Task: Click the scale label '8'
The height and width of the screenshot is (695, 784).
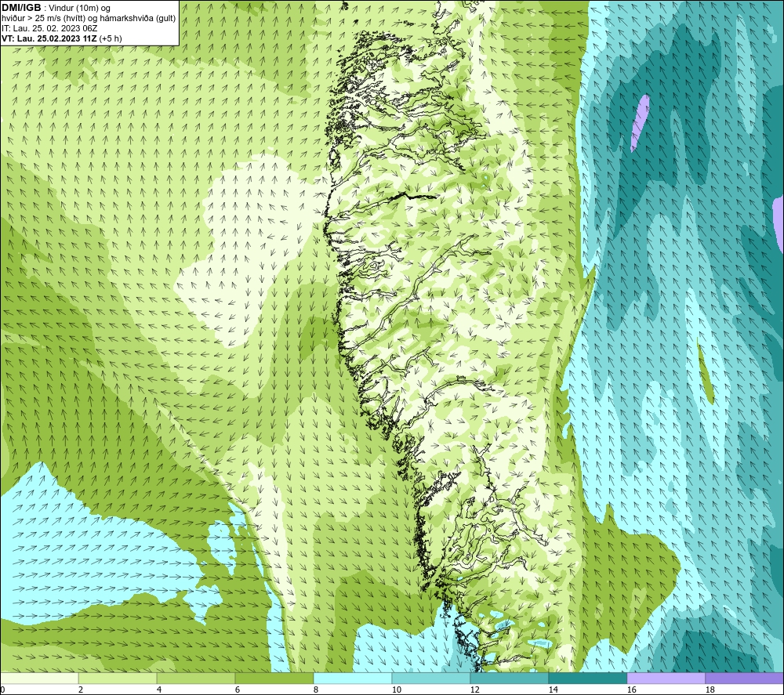Action: [316, 690]
